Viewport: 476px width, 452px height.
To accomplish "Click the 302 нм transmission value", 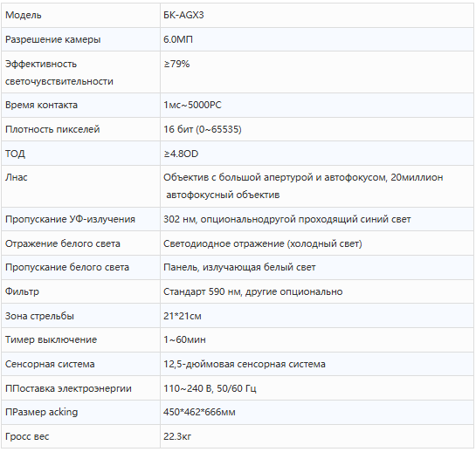I will 286,219.
